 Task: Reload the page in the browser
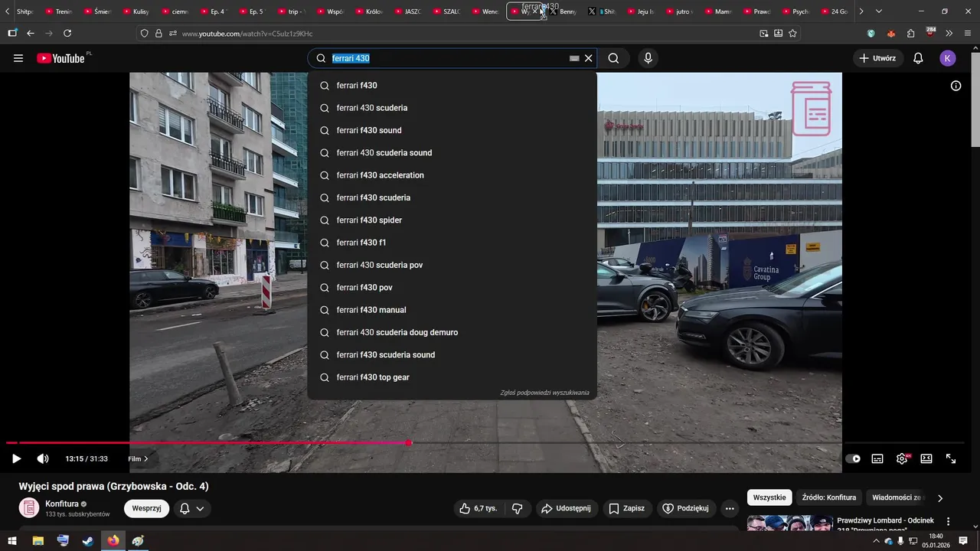pos(67,34)
